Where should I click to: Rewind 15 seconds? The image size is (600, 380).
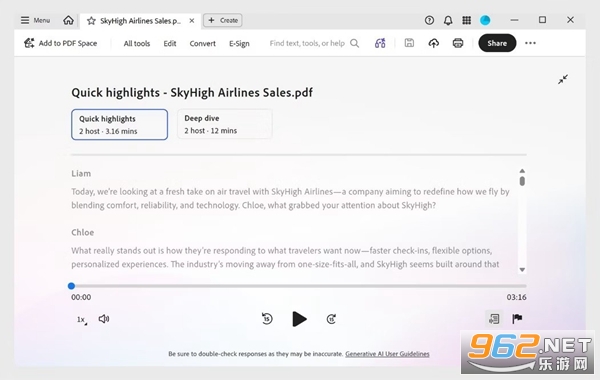pyautogui.click(x=267, y=318)
